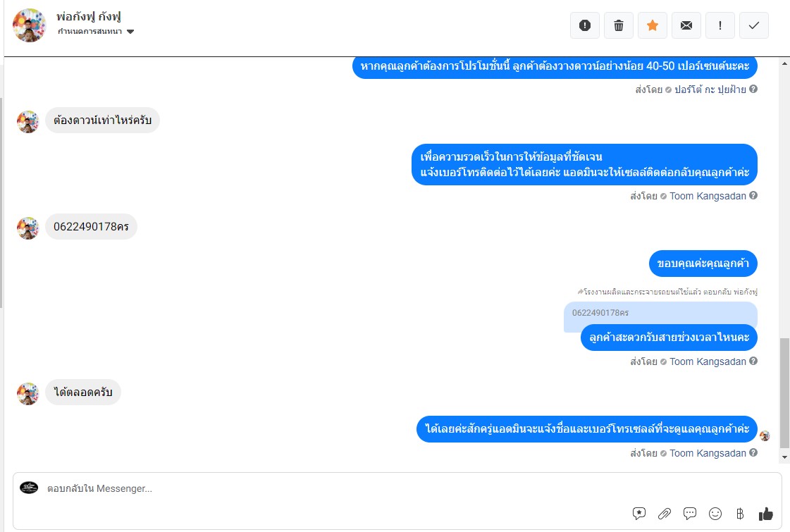Click the chat scrollbar up arrow
The image size is (790, 532).
pos(784,63)
